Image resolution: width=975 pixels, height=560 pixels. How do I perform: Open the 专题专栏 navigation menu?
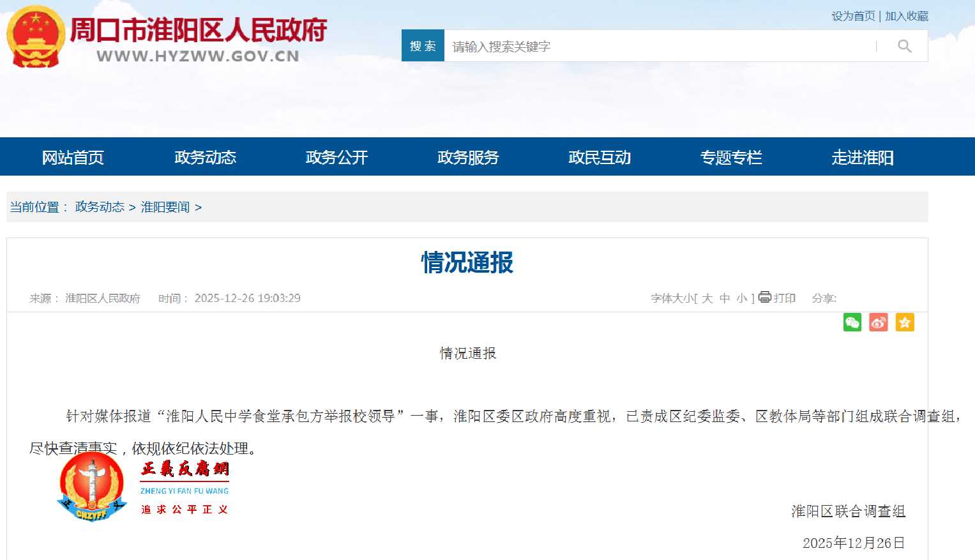731,157
